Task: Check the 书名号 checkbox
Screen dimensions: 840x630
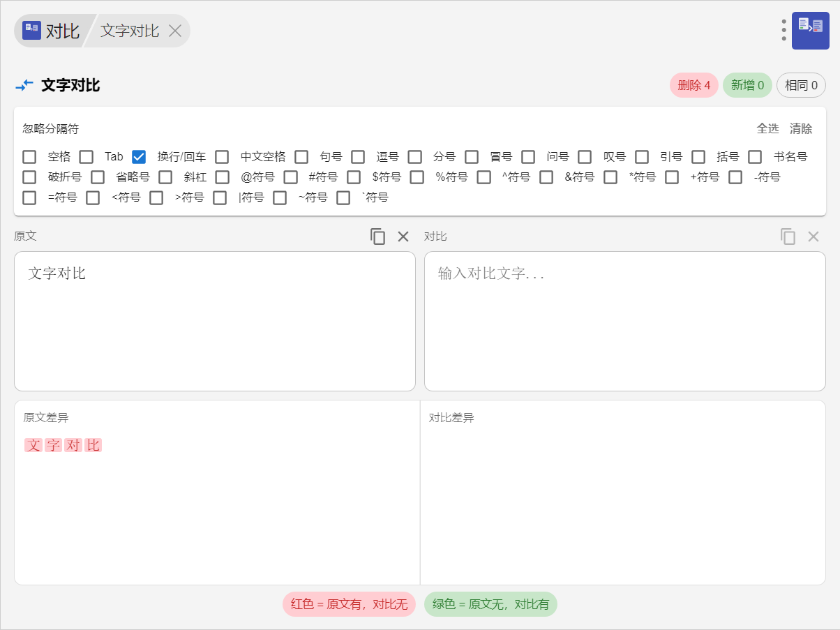Action: 755,157
